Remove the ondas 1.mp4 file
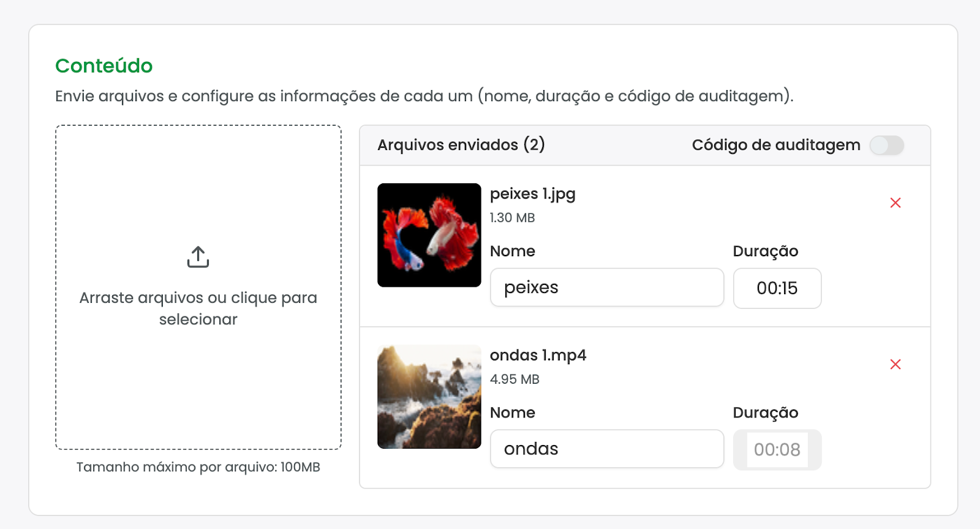980x529 pixels. tap(895, 364)
